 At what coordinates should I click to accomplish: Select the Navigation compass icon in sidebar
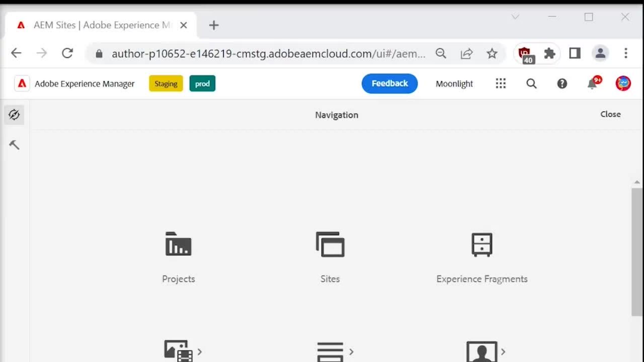click(14, 115)
